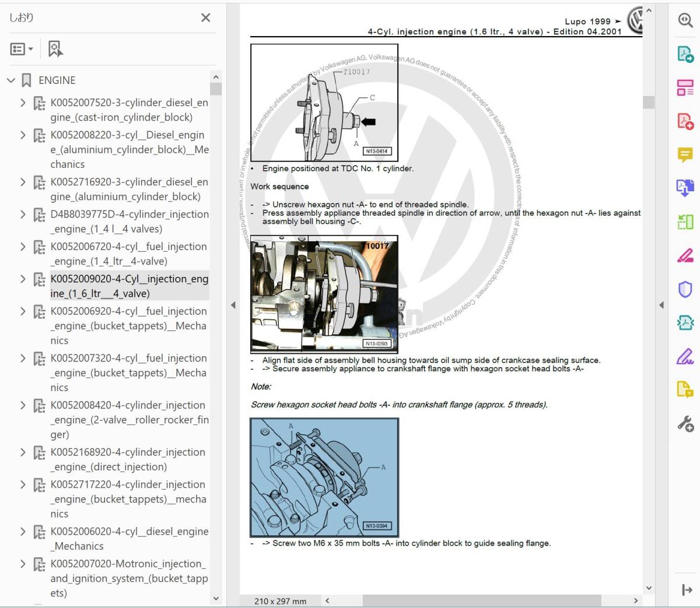Open the Protect shield tool
Image resolution: width=700 pixels, height=608 pixels.
(x=685, y=289)
